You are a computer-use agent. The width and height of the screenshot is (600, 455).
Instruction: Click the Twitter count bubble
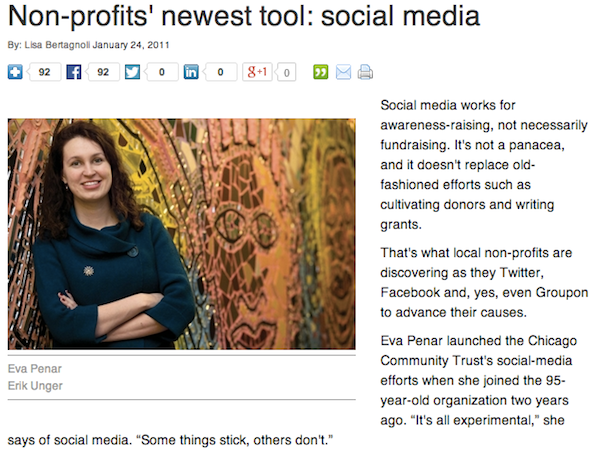162,72
